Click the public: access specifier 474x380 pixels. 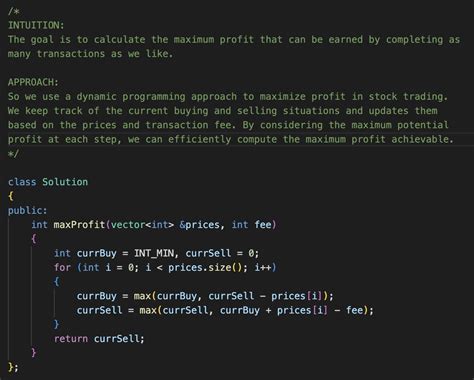[28, 211]
